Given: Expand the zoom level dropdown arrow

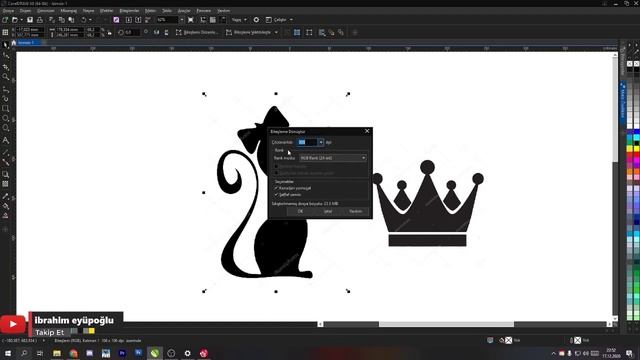Looking at the screenshot, I should pos(182,20).
